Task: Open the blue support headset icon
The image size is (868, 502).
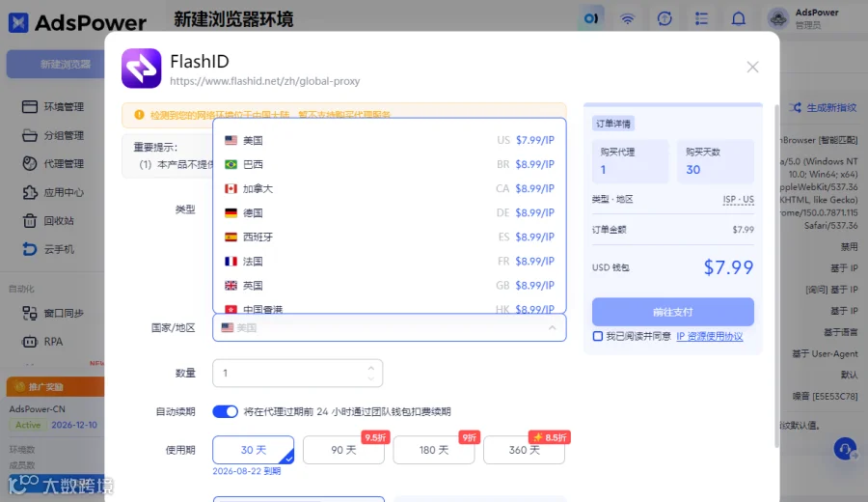Action: point(845,449)
